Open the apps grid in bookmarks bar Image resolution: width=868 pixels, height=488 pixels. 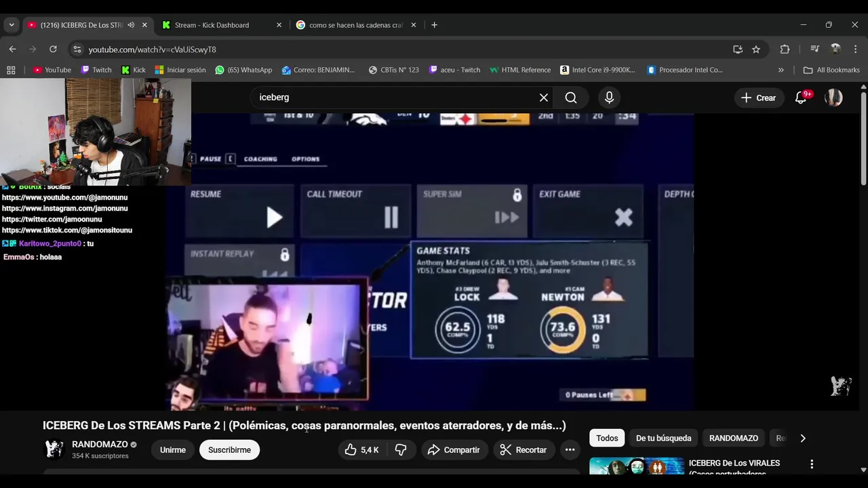pos(11,70)
